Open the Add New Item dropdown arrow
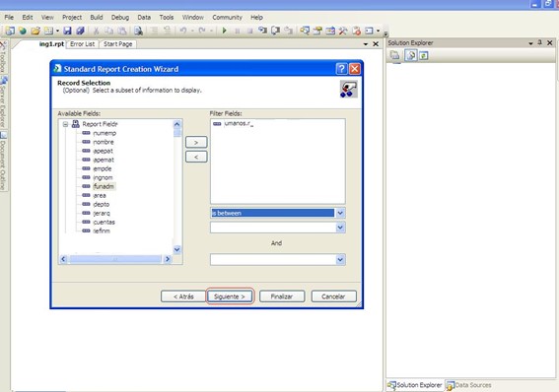Screen dimensions: 559x392 tap(57, 31)
